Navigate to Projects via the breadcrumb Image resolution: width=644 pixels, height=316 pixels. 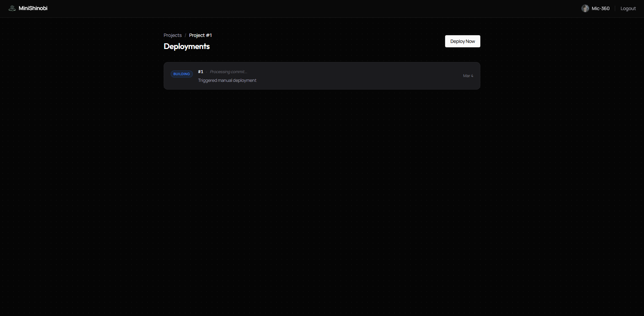point(172,35)
